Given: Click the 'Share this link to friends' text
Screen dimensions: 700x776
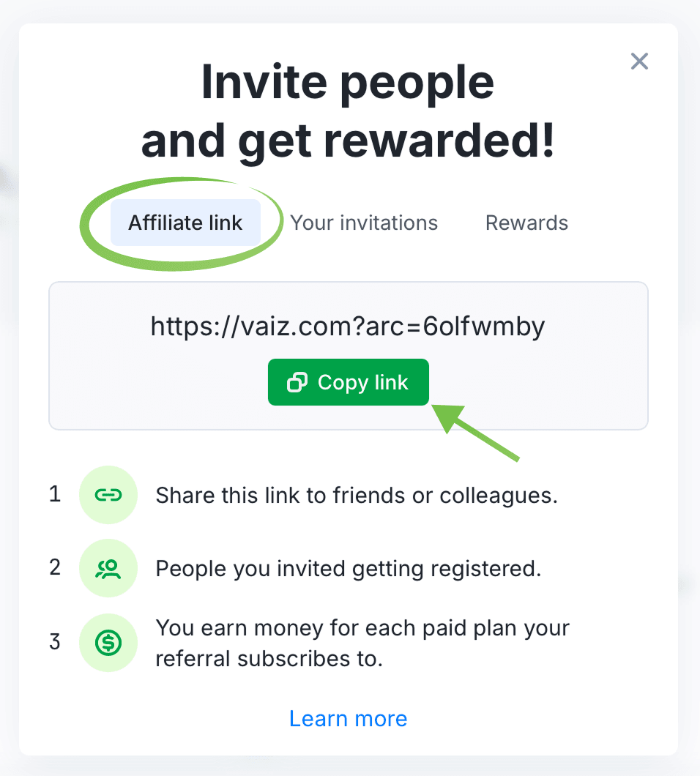Looking at the screenshot, I should [357, 496].
